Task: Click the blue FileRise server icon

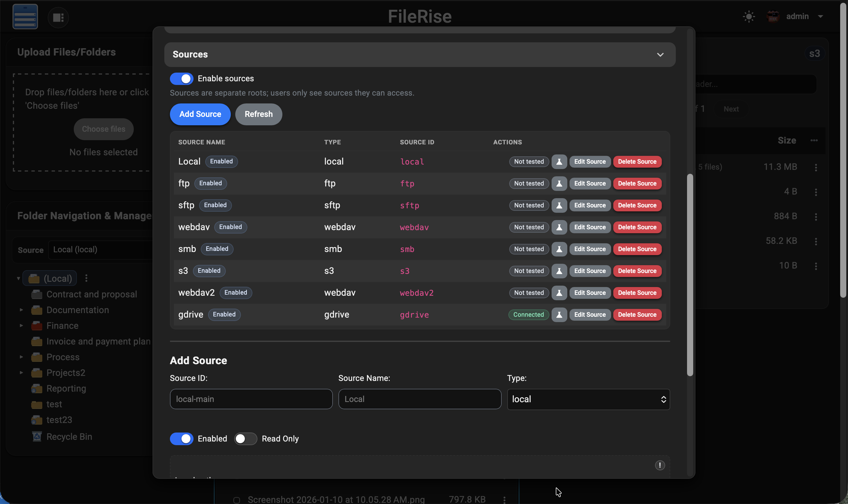Action: (x=25, y=16)
